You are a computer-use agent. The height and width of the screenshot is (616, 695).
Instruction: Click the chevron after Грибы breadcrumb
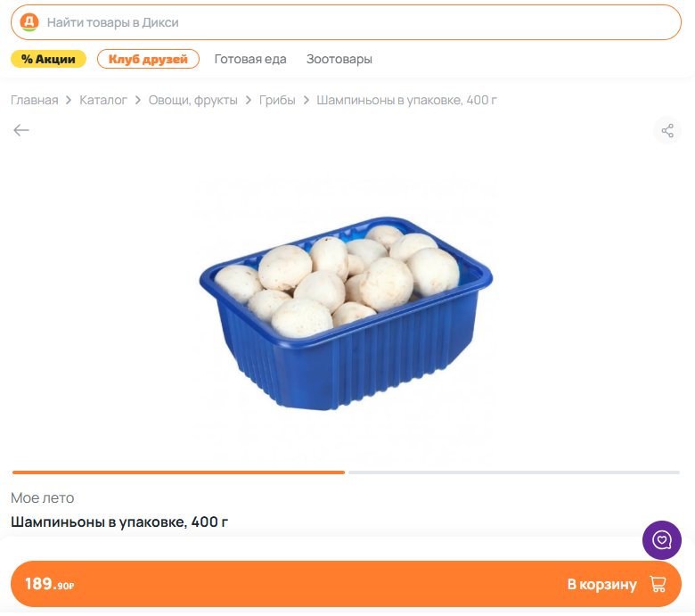tap(306, 100)
